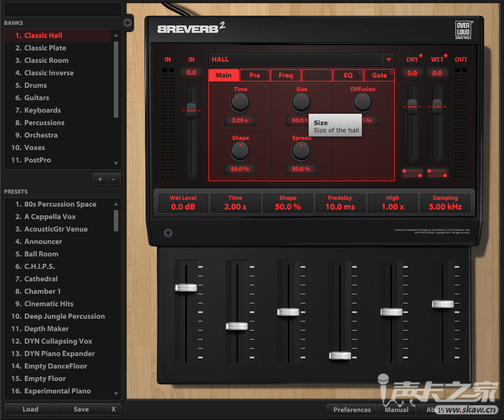
Task: Click the IN level fader handle
Action: pos(191,110)
